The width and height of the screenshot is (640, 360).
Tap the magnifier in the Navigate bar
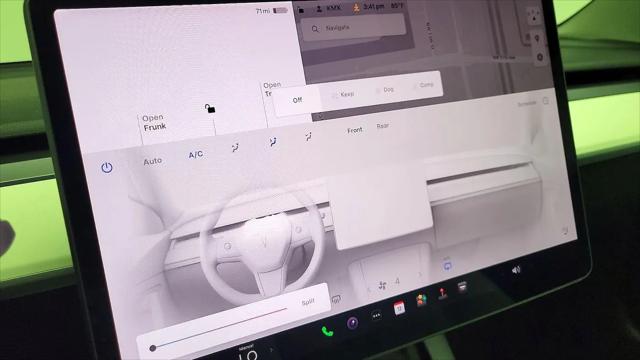[x=315, y=29]
